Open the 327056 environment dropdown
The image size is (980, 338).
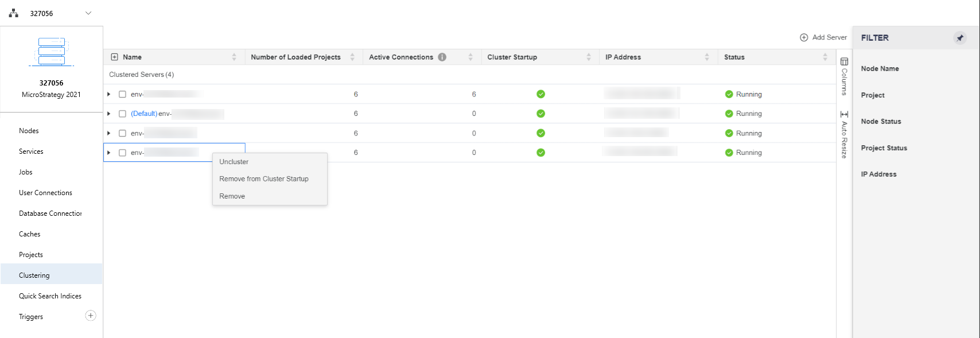click(88, 13)
